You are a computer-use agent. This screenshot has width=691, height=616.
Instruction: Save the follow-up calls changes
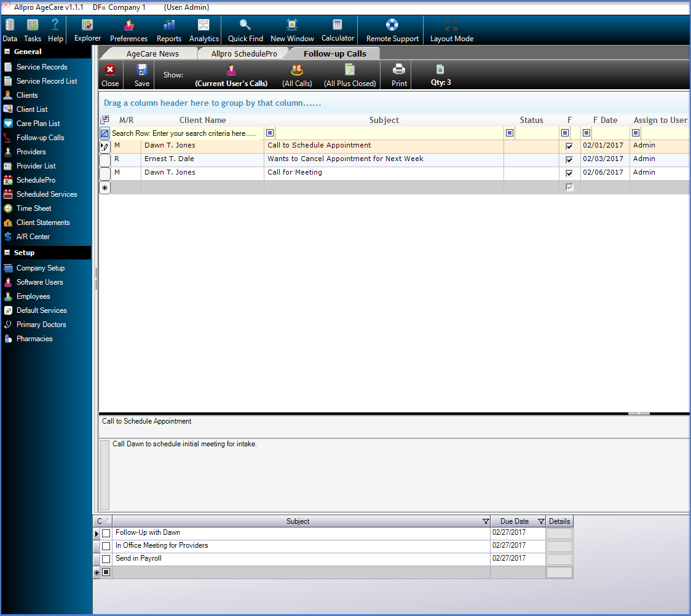142,70
